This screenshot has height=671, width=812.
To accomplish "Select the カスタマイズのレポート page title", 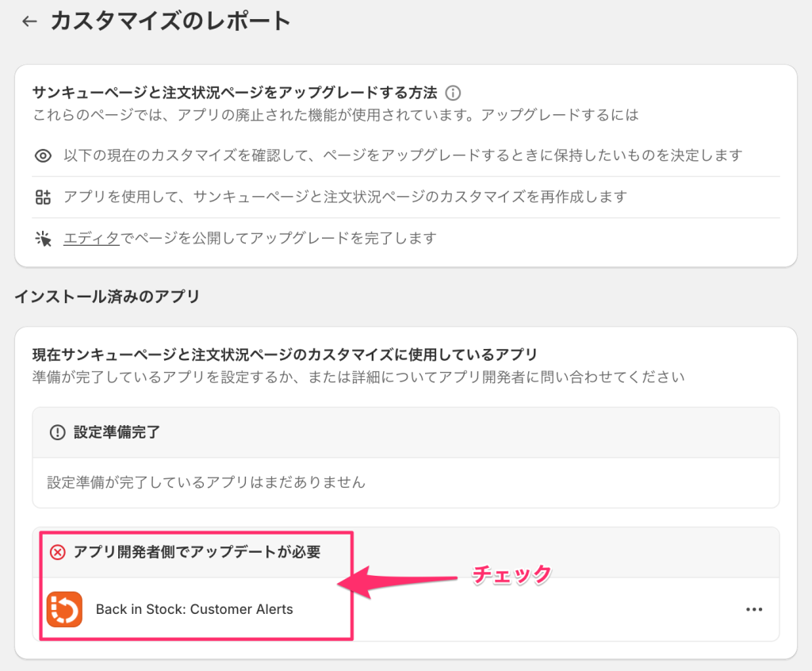I will click(170, 21).
